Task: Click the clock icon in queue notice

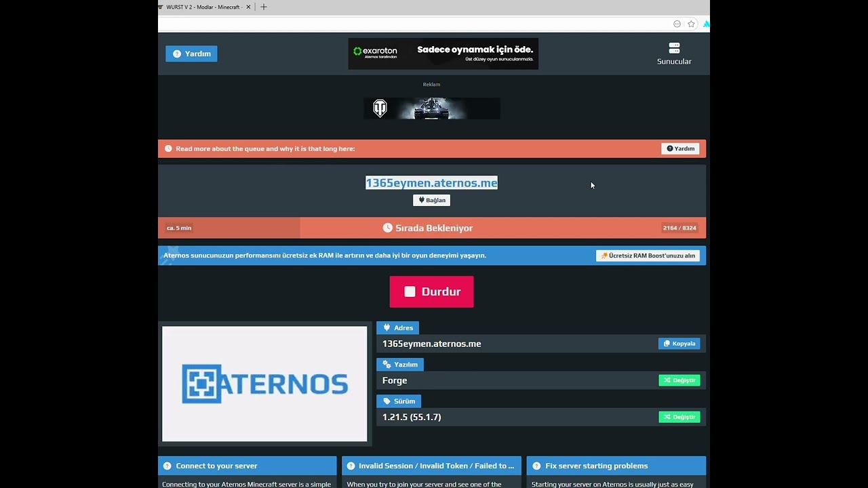Action: [x=168, y=148]
